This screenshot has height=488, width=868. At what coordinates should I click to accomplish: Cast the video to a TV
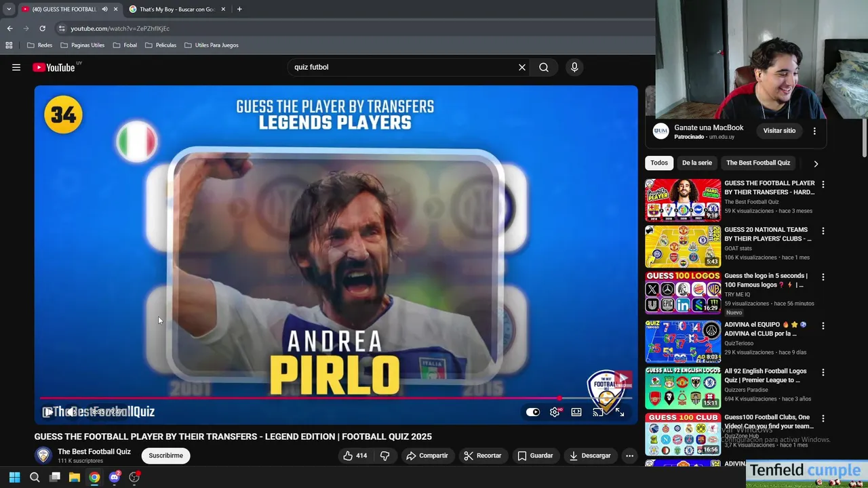point(598,412)
